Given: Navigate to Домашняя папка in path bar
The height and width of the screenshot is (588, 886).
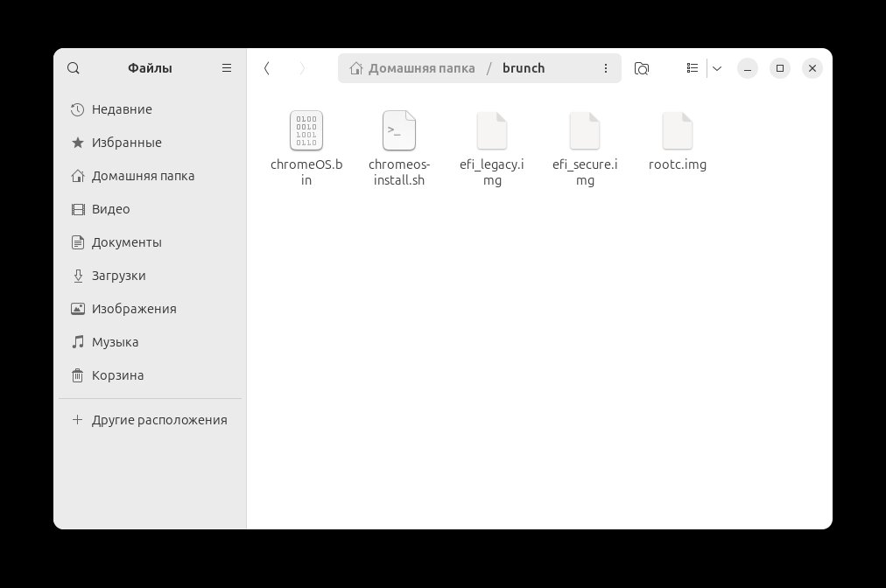Looking at the screenshot, I should (420, 68).
